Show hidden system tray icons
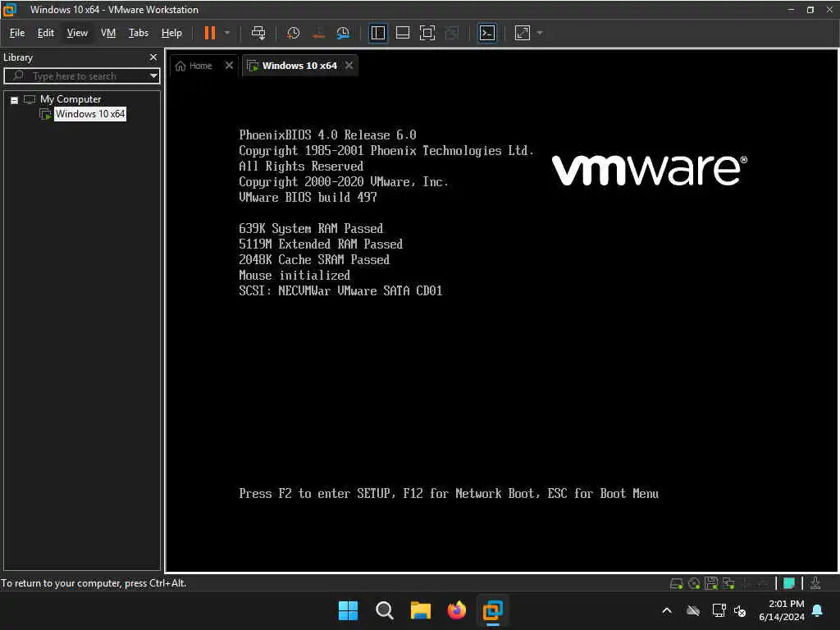 point(667,610)
